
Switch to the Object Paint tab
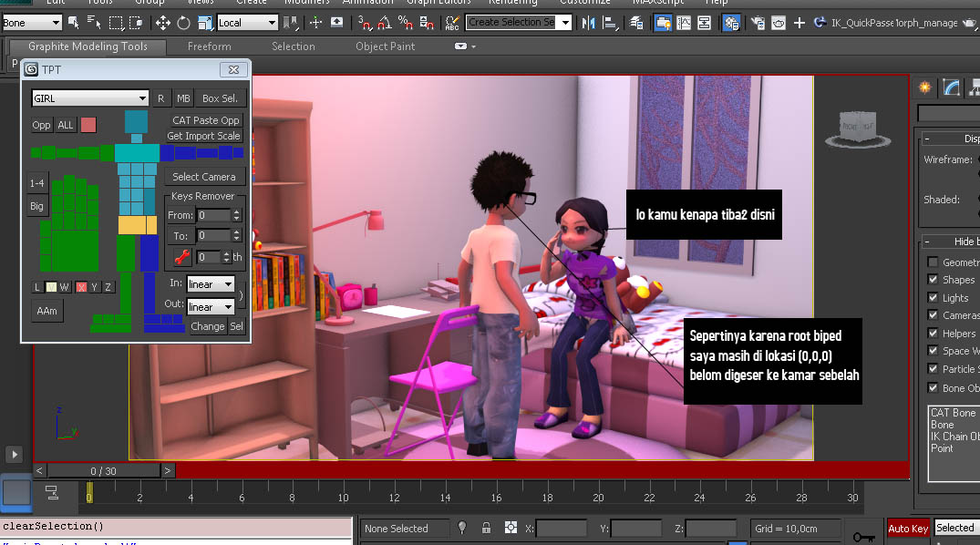pyautogui.click(x=385, y=46)
